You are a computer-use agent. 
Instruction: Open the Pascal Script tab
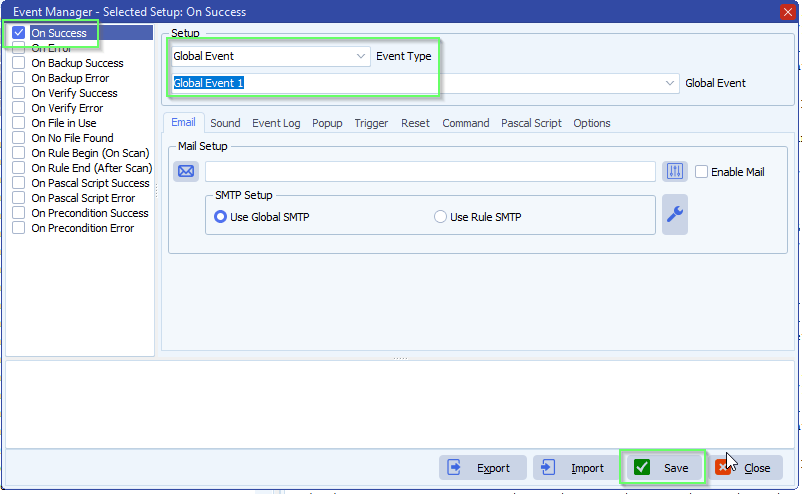(531, 123)
